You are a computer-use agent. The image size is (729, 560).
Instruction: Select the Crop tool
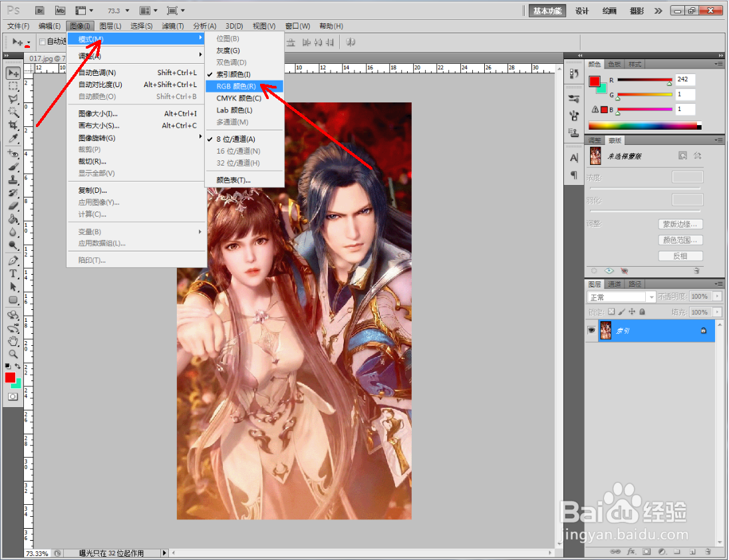coord(13,125)
